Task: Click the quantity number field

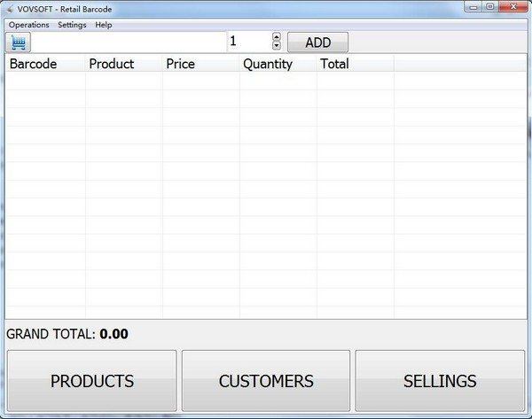Action: (x=248, y=42)
